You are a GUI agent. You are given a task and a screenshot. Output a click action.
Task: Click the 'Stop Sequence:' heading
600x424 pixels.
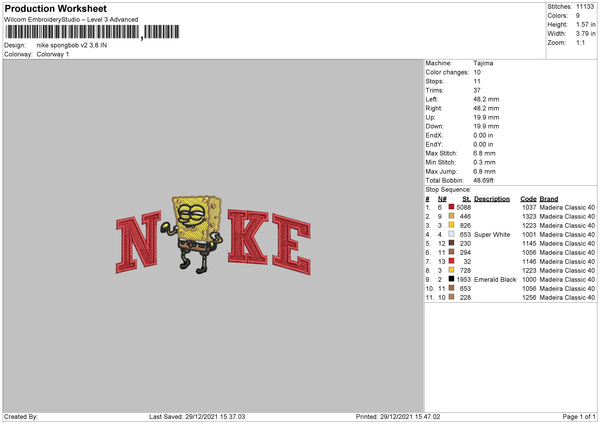pyautogui.click(x=448, y=189)
